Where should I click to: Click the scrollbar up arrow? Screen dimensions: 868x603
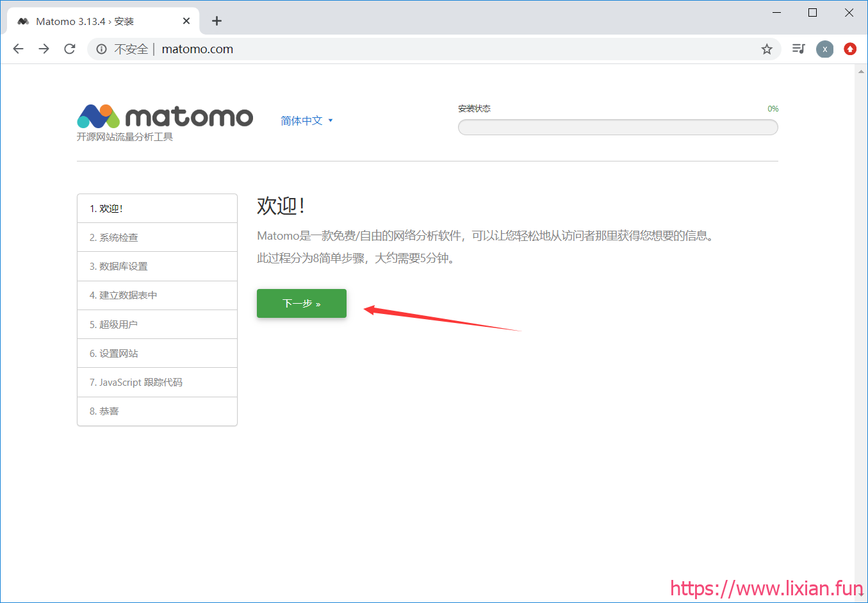[x=861, y=71]
